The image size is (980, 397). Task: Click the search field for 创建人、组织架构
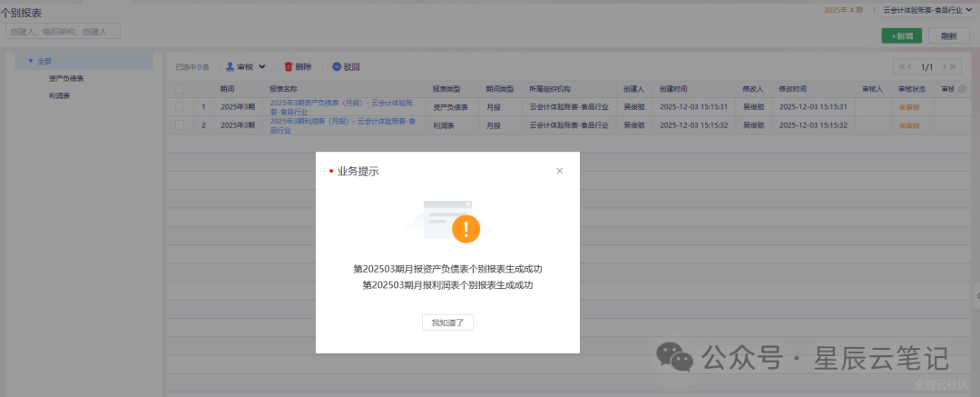pos(63,32)
